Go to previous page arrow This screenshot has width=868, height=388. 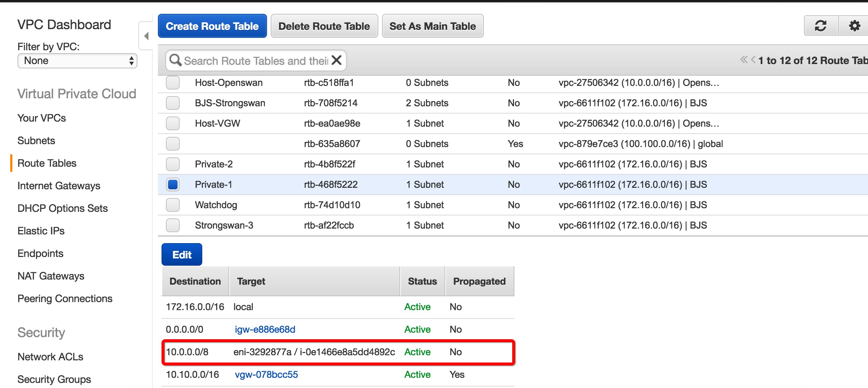click(x=753, y=60)
